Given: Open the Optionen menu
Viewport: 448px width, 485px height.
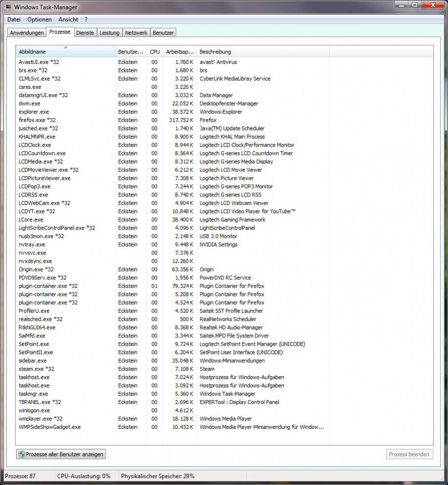Looking at the screenshot, I should pos(39,20).
